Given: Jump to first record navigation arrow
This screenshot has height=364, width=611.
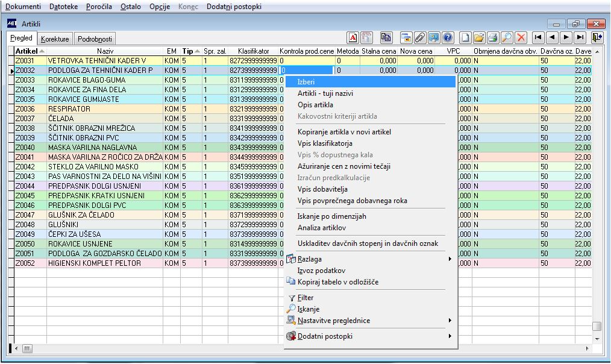Looking at the screenshot, I should [x=538, y=37].
